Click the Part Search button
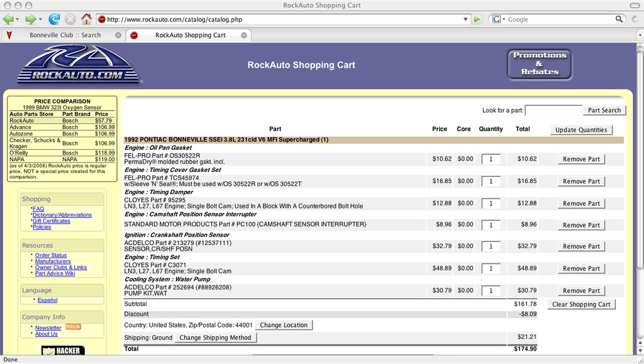Screen dimensions: 644x364 point(604,110)
